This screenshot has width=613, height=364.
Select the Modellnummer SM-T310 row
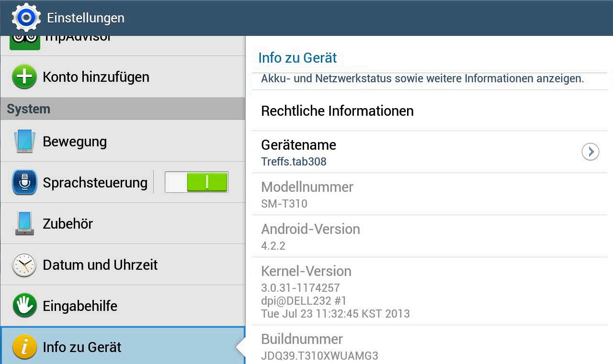tap(307, 194)
